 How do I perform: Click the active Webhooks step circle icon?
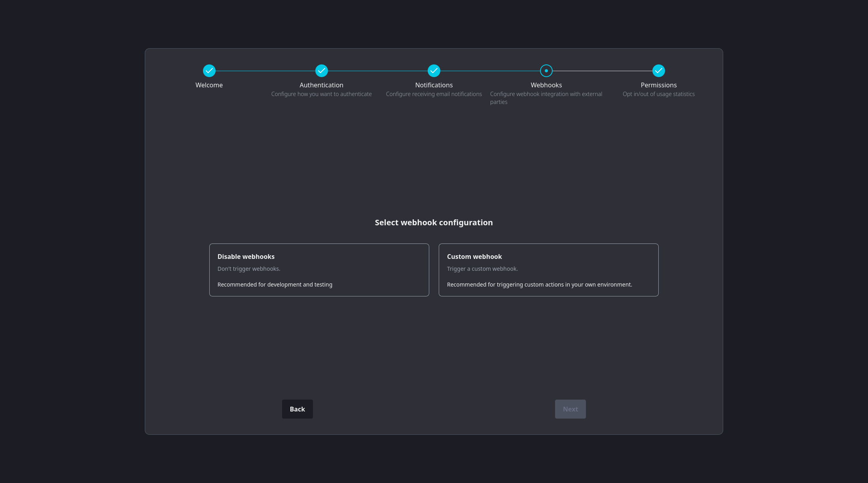pos(546,71)
